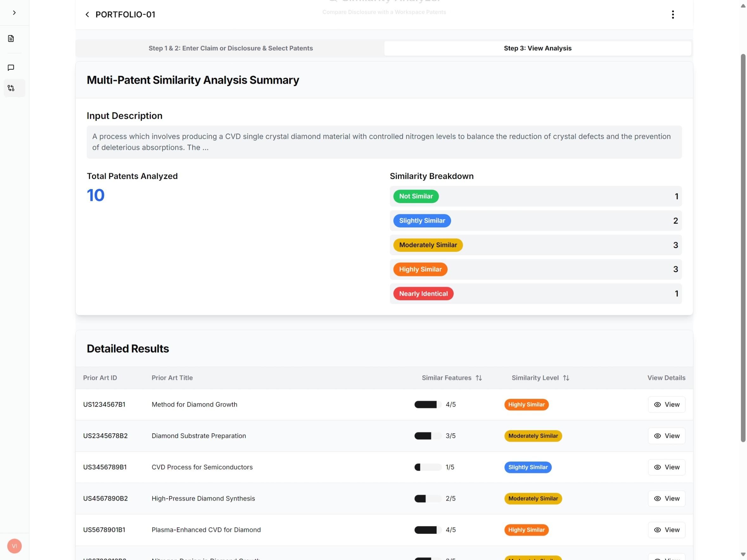
Task: Open the three-dot options menu
Action: (673, 15)
